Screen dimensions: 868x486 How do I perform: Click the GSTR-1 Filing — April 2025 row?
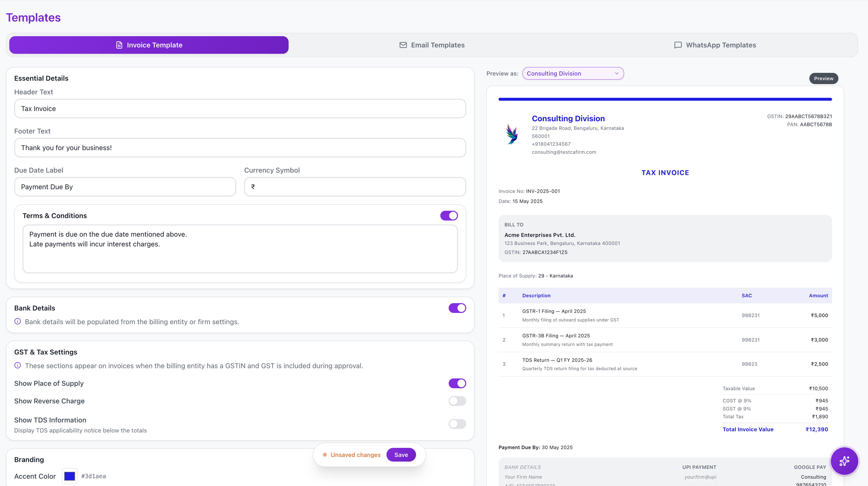pos(665,315)
